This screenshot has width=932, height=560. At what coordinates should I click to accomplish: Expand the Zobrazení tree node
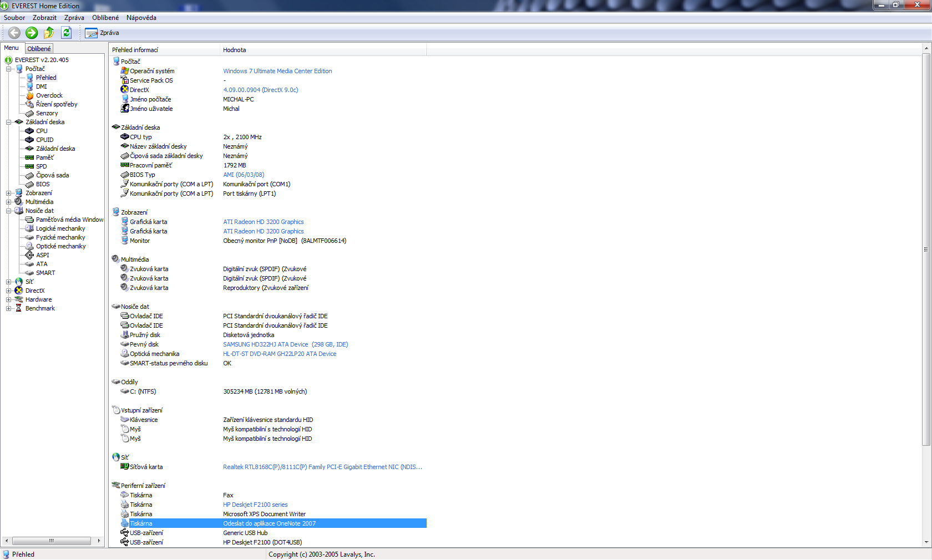(x=9, y=193)
